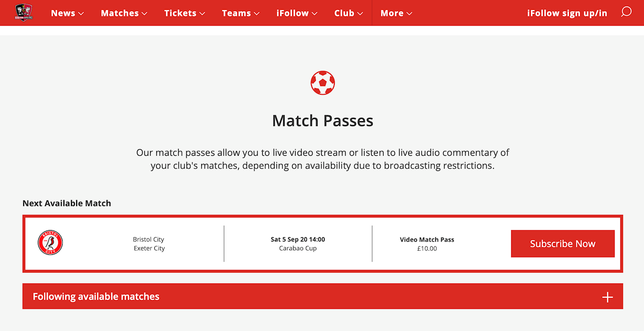644x331 pixels.
Task: Open the More menu
Action: coord(396,13)
